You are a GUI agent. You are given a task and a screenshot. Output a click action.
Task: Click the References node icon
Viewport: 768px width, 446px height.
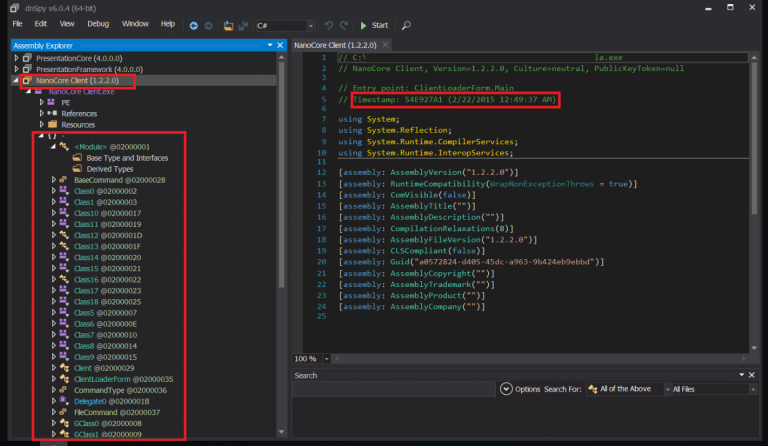tap(52, 113)
